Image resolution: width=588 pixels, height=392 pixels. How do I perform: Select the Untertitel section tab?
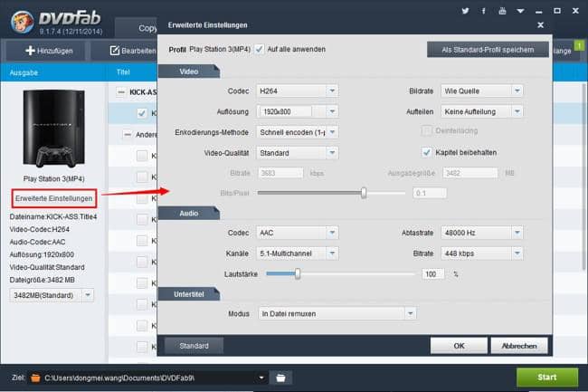[189, 294]
